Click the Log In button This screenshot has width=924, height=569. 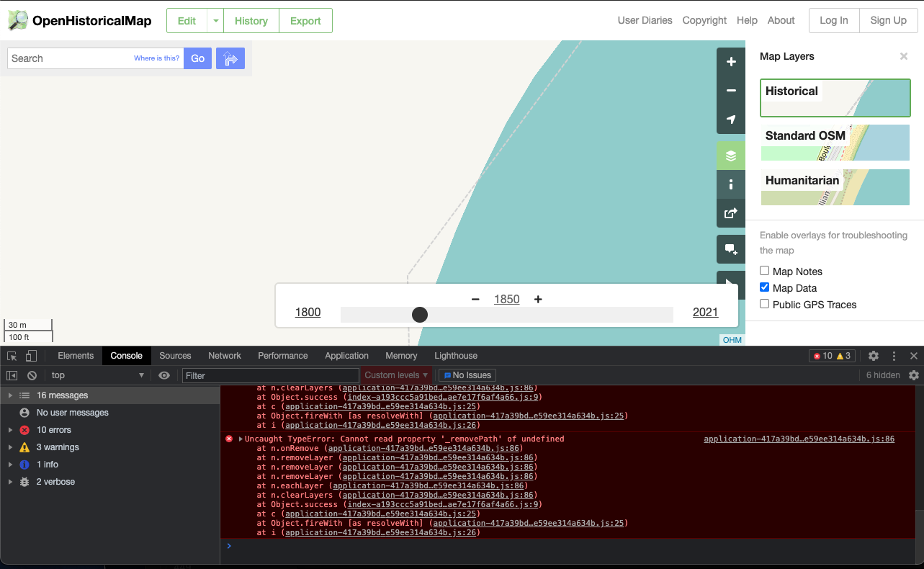(834, 21)
